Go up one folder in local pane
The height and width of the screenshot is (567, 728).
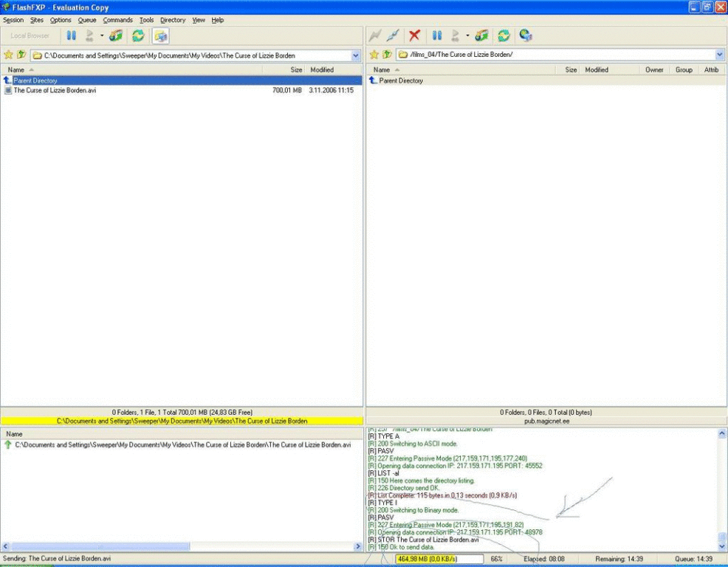click(x=21, y=55)
